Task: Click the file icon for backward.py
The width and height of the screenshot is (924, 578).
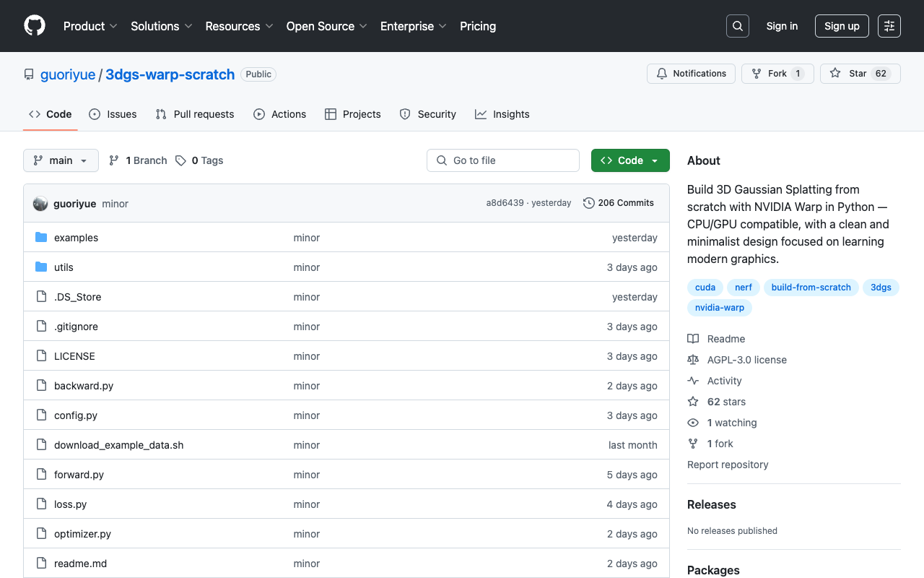Action: 41,386
